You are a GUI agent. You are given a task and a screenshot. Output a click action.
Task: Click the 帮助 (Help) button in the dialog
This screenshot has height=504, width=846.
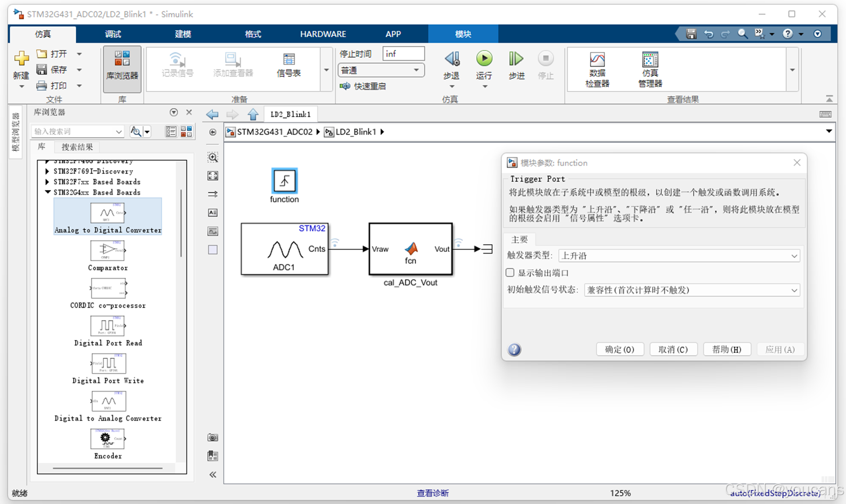726,349
